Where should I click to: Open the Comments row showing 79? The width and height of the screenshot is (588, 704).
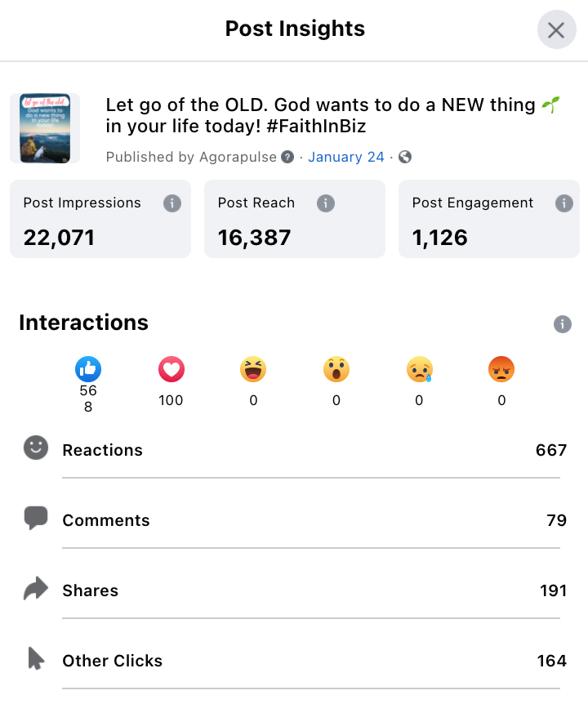coord(295,520)
